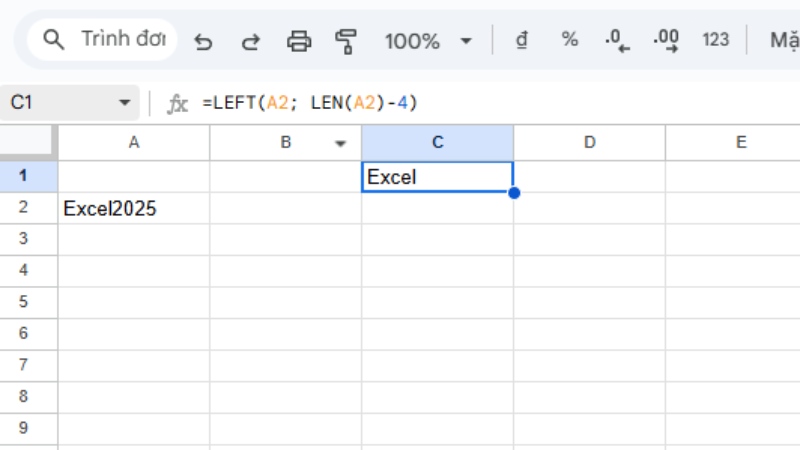Select row 4 header
This screenshot has width=800, height=450.
(29, 270)
